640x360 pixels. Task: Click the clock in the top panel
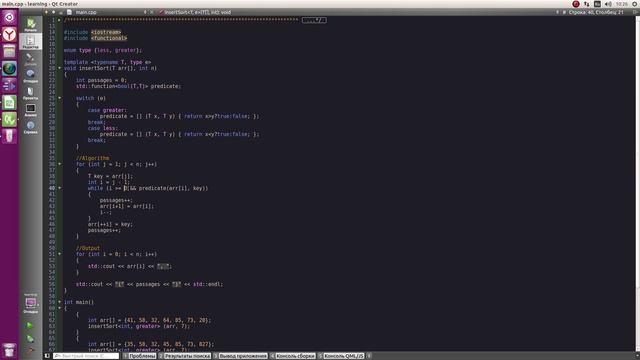point(622,4)
